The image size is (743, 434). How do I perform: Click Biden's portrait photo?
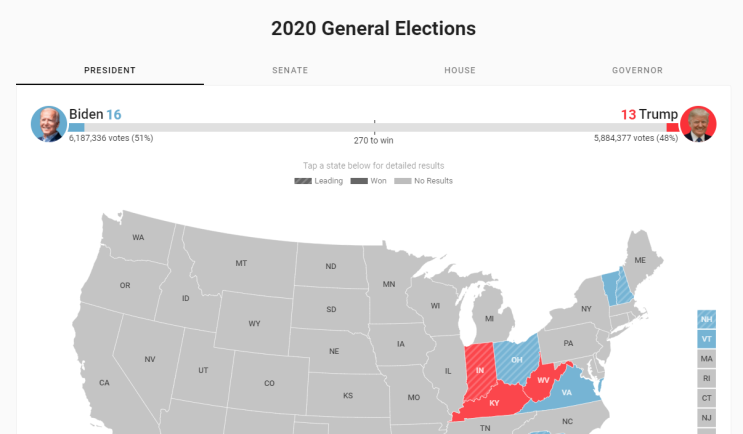[49, 124]
